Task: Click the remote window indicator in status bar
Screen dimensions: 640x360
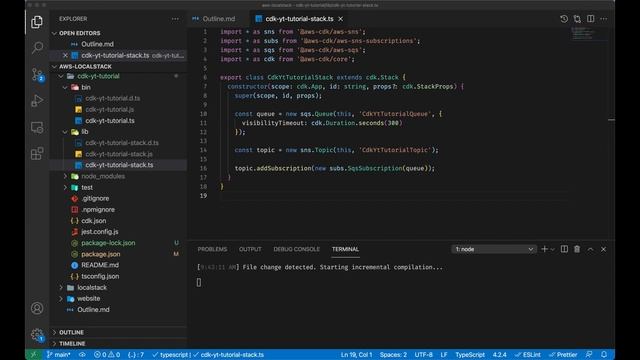Action: click(x=33, y=355)
